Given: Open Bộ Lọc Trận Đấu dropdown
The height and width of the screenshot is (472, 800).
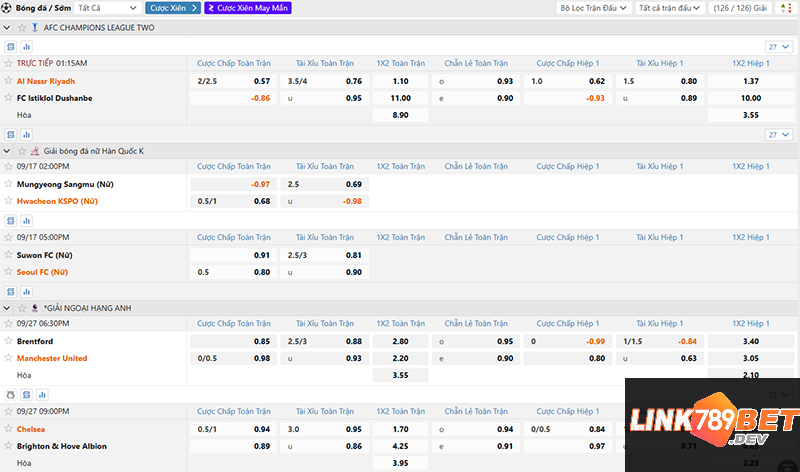Looking at the screenshot, I should point(593,8).
